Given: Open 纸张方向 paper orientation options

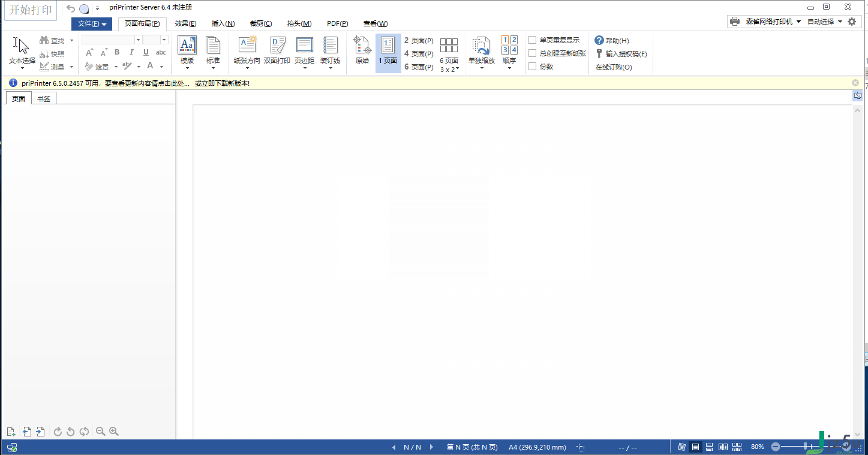Looking at the screenshot, I should pos(247,53).
